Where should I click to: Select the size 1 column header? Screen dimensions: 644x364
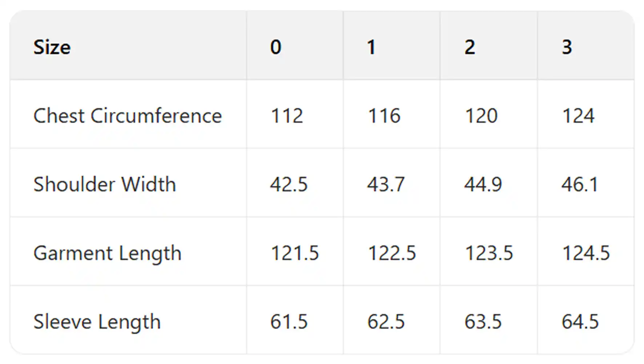(x=371, y=47)
